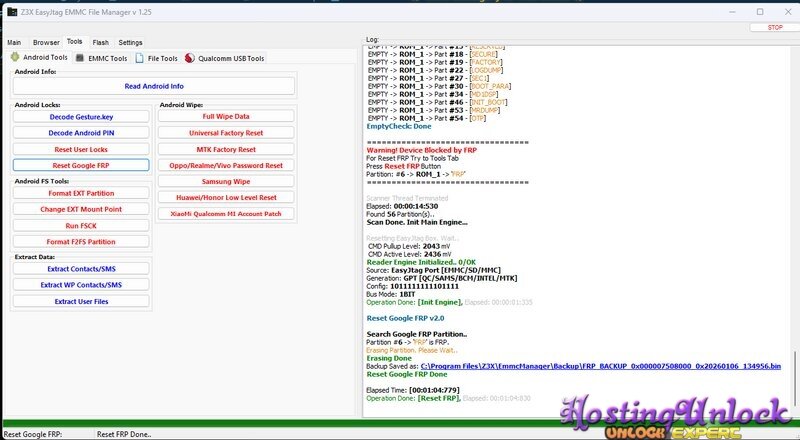
Task: Click the Qualcomm logo on the USB Tools tab
Action: pos(190,58)
